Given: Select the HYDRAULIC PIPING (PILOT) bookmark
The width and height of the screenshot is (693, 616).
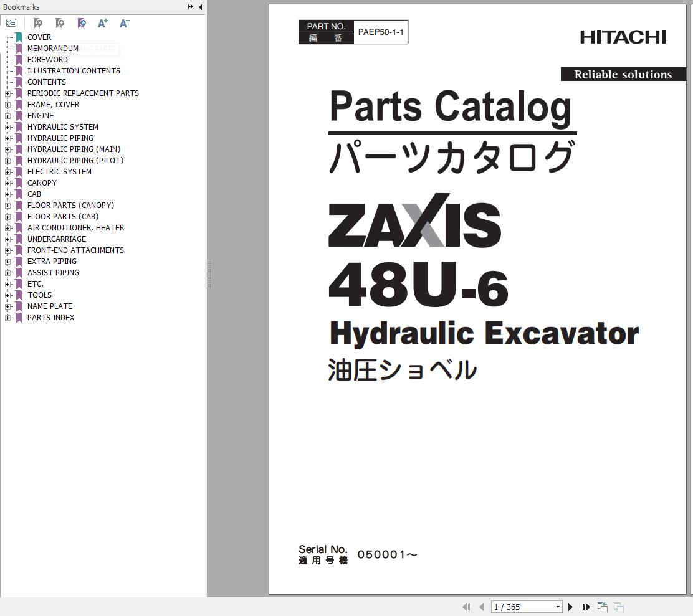Looking at the screenshot, I should 75,160.
